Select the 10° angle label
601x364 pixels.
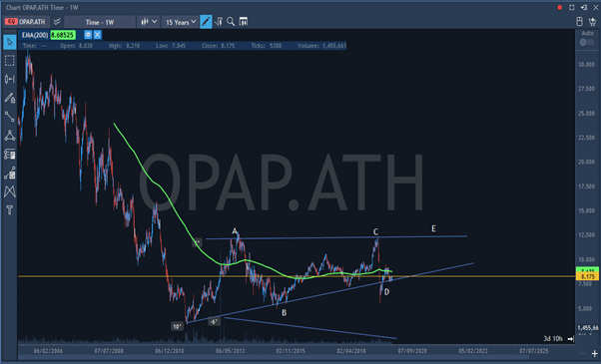(x=177, y=326)
